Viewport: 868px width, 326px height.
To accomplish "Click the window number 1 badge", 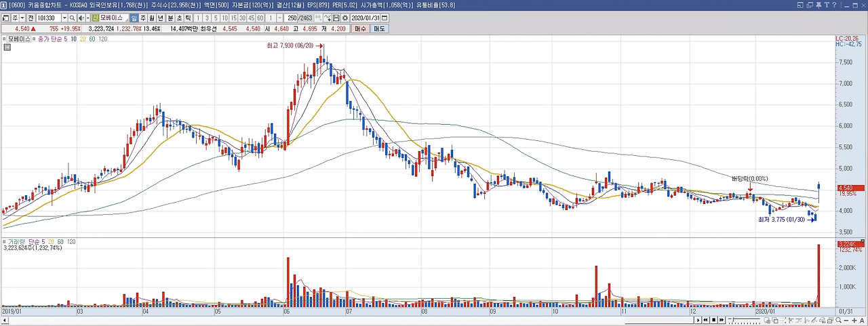I will coord(4,5).
